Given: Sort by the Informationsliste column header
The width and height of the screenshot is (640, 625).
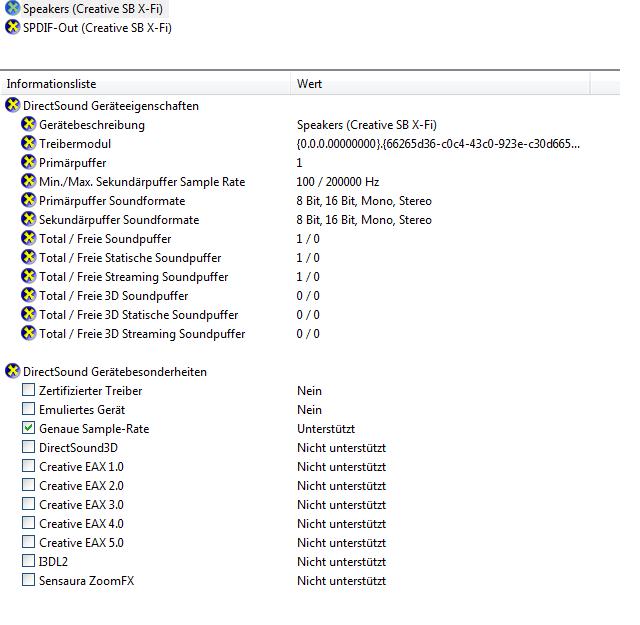Looking at the screenshot, I should click(x=145, y=84).
